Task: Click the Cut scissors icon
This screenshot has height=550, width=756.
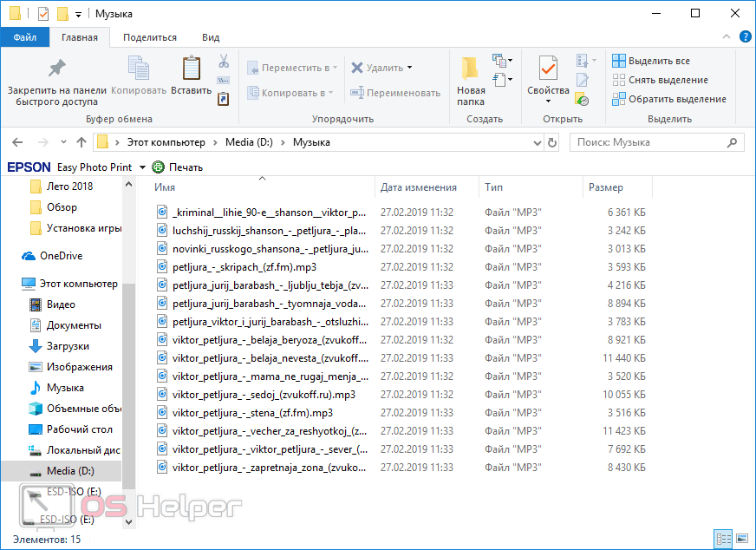Action: coord(223,62)
